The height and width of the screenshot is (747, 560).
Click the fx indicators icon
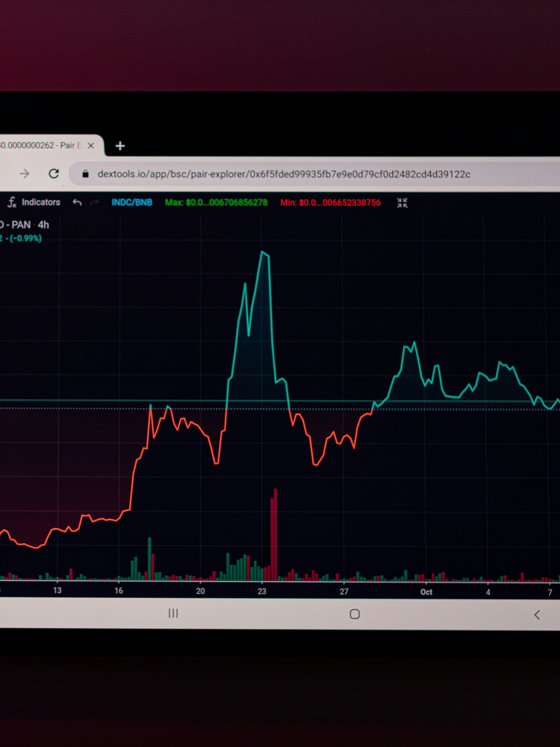click(x=12, y=202)
